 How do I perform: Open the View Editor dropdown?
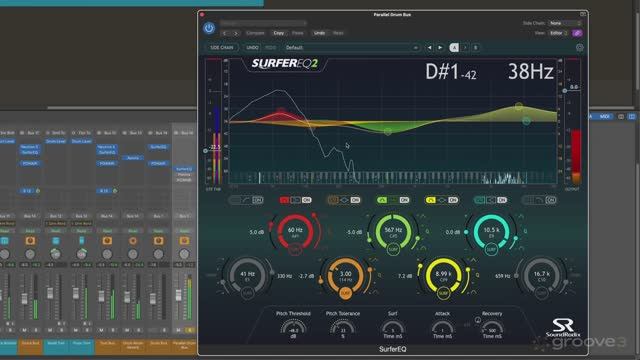tap(559, 33)
